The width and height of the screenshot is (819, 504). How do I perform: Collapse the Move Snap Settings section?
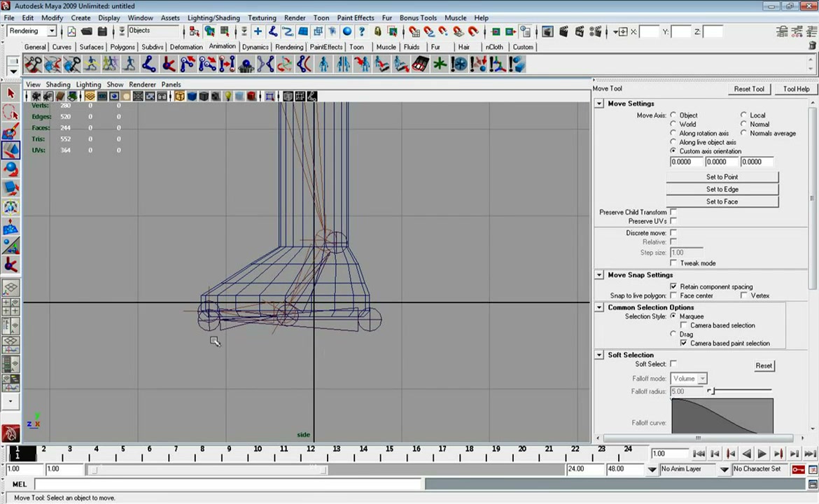coord(599,274)
